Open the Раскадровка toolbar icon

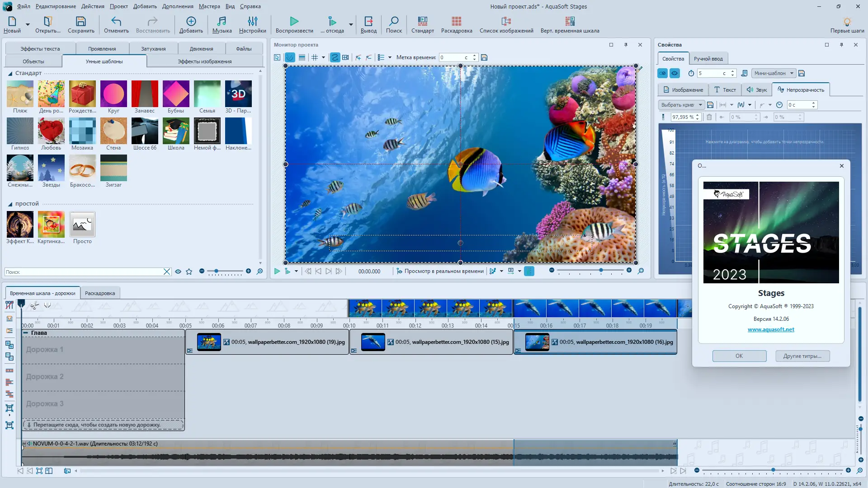[456, 25]
